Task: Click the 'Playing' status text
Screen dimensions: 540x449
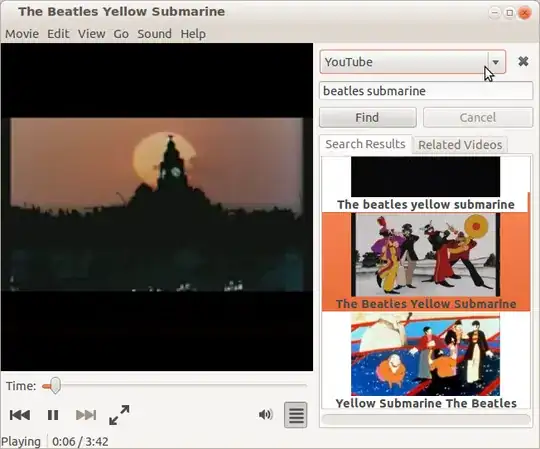Action: pyautogui.click(x=21, y=441)
